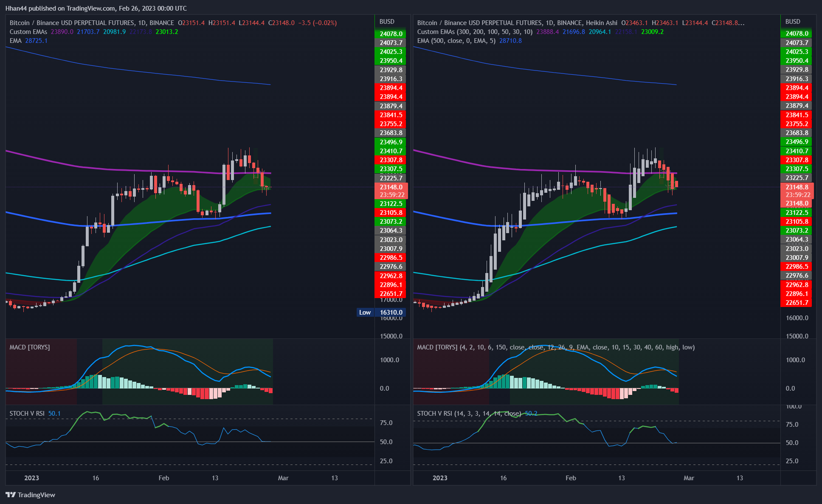The width and height of the screenshot is (822, 504).
Task: Click the BUSD currency label on the right chart
Action: [x=793, y=22]
